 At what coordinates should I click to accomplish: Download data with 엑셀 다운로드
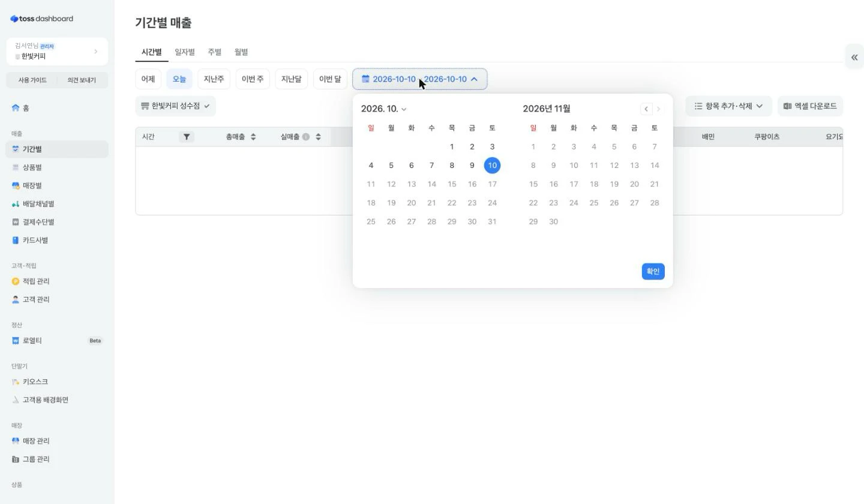point(810,106)
